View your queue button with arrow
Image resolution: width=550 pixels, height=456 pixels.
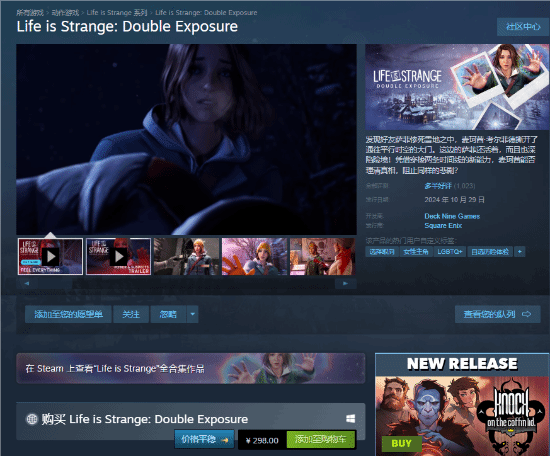point(497,314)
